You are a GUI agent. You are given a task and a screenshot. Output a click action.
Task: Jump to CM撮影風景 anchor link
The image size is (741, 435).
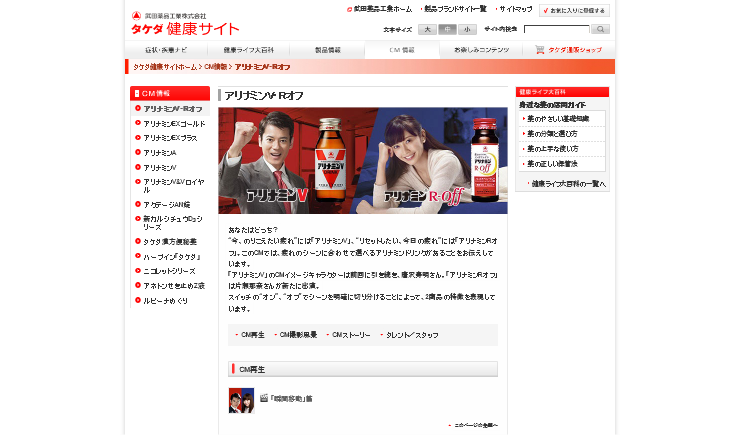pyautogui.click(x=298, y=335)
